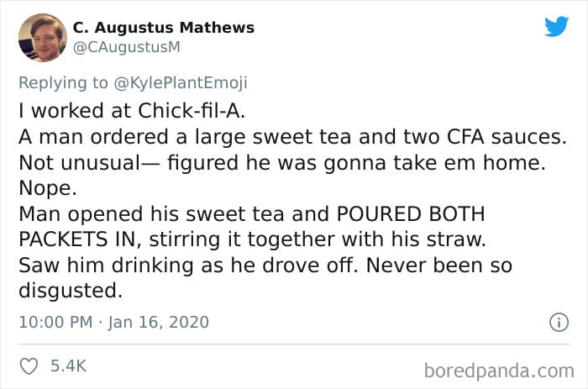Click the boredpanda.com watermark

[x=499, y=371]
